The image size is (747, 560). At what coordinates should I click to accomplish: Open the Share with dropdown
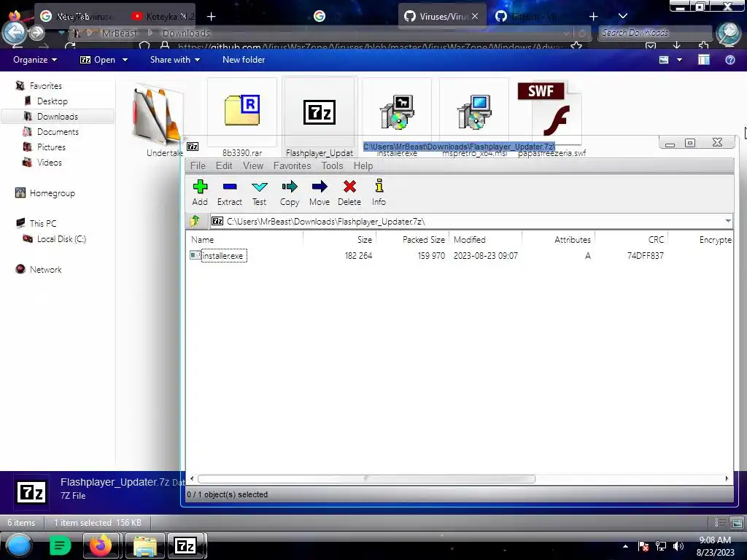click(175, 60)
